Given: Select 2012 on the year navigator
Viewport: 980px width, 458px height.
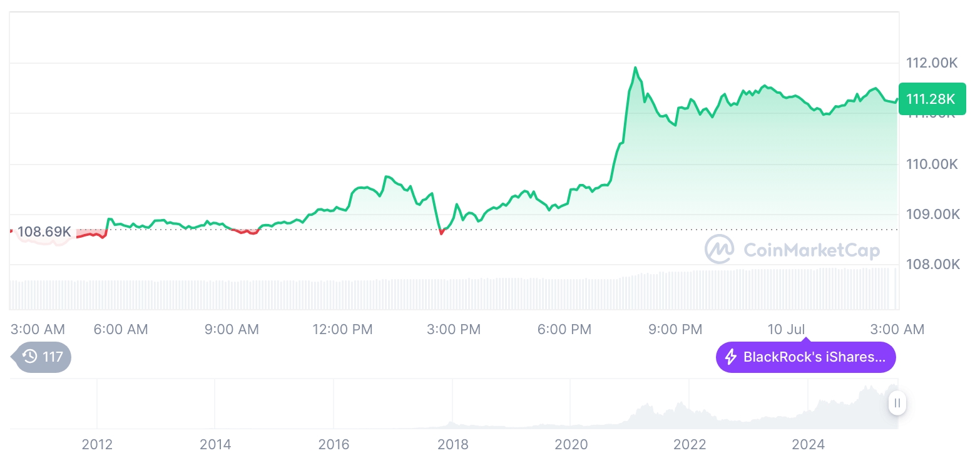Looking at the screenshot, I should click(97, 445).
